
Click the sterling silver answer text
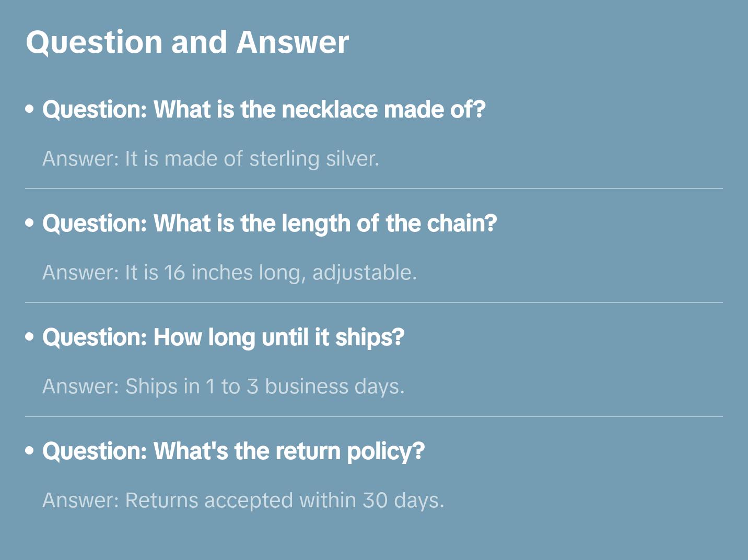pos(211,159)
